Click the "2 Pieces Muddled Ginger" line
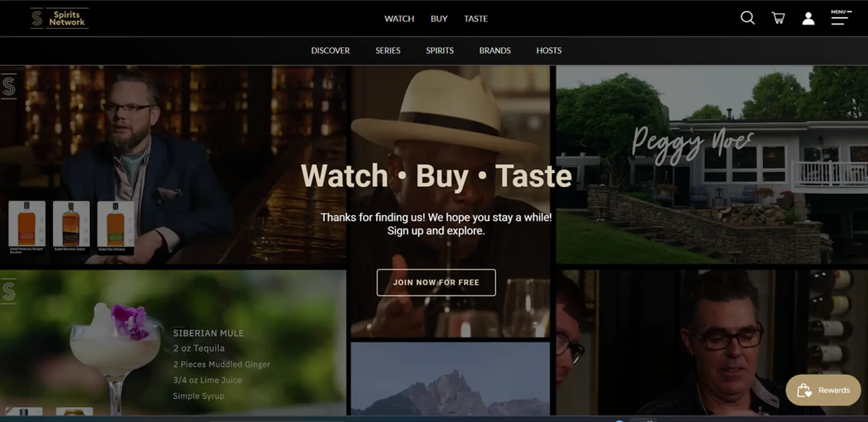The image size is (868, 422). pos(222,364)
